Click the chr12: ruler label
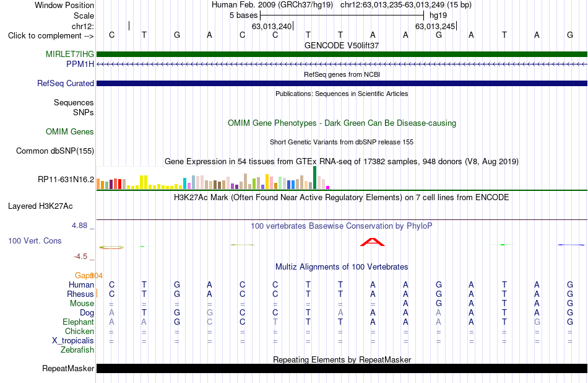588x383 pixels. [x=82, y=26]
